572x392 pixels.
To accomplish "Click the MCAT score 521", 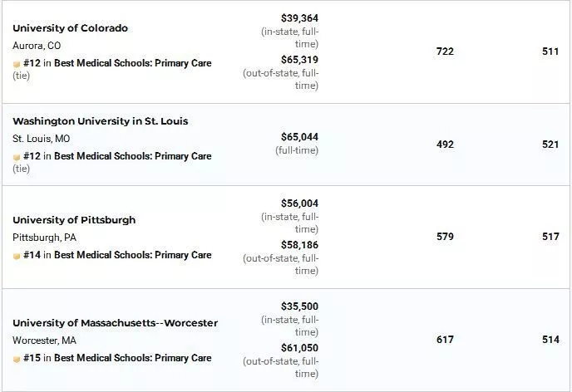I will click(550, 145).
